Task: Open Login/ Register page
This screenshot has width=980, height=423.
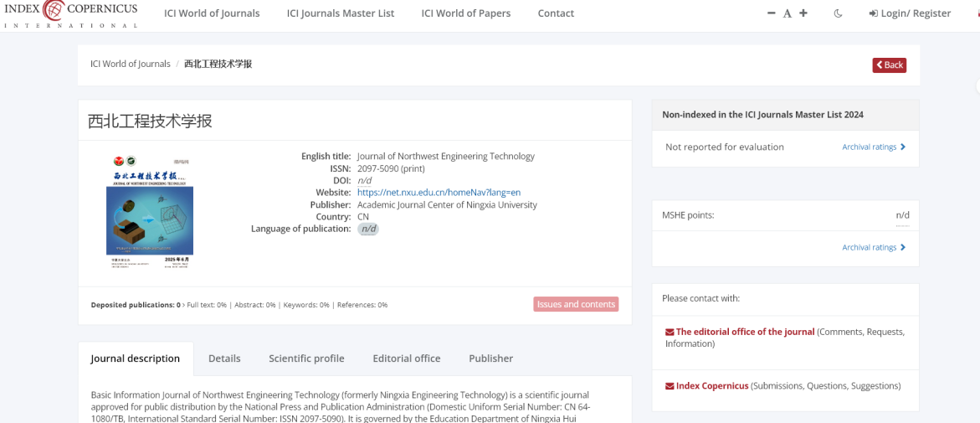Action: pyautogui.click(x=910, y=13)
